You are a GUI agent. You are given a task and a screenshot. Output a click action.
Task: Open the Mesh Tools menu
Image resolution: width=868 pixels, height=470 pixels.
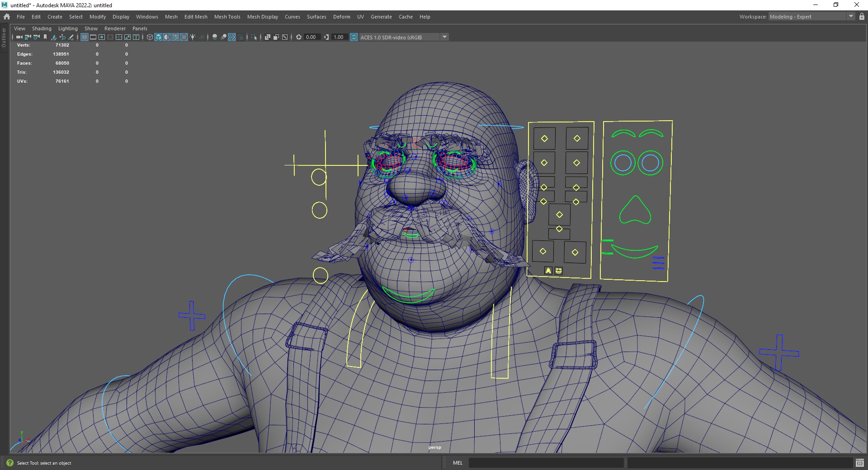click(227, 17)
